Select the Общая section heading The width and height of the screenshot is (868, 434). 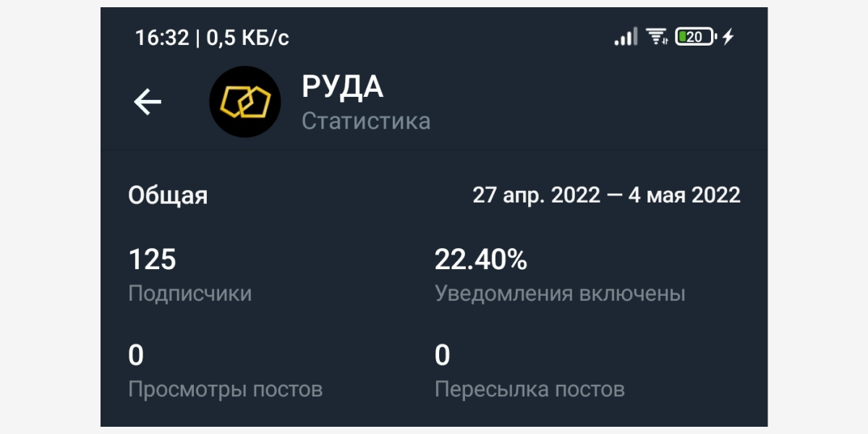(168, 195)
